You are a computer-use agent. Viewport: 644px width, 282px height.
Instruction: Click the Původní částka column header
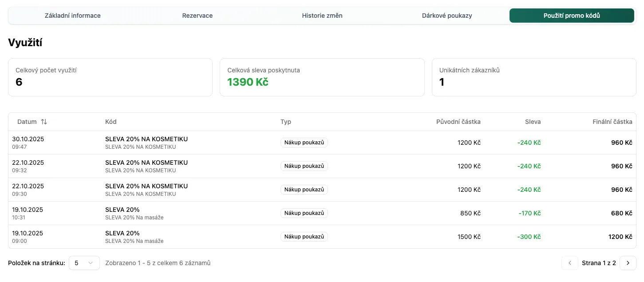458,122
